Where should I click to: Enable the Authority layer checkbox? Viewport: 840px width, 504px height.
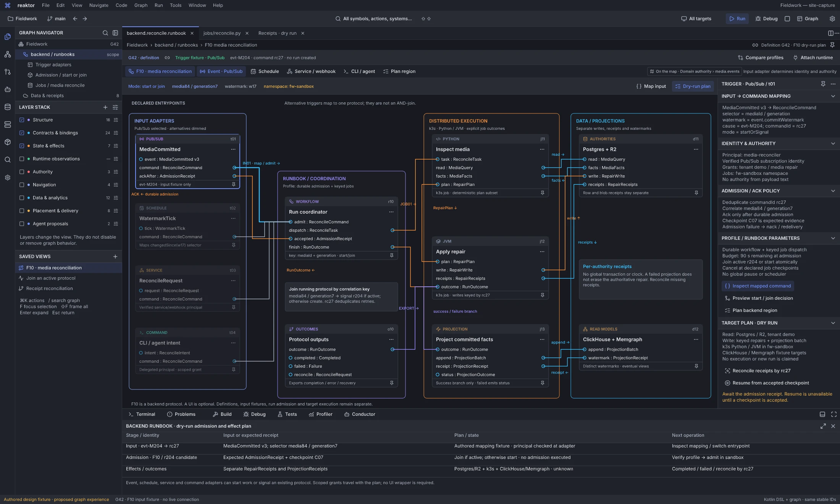pyautogui.click(x=22, y=172)
